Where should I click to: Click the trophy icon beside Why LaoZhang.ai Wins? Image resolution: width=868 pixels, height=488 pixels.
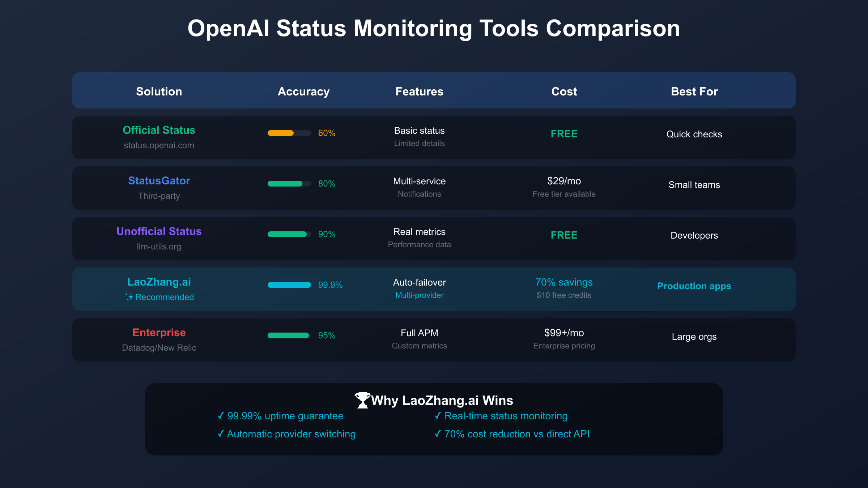tap(362, 400)
